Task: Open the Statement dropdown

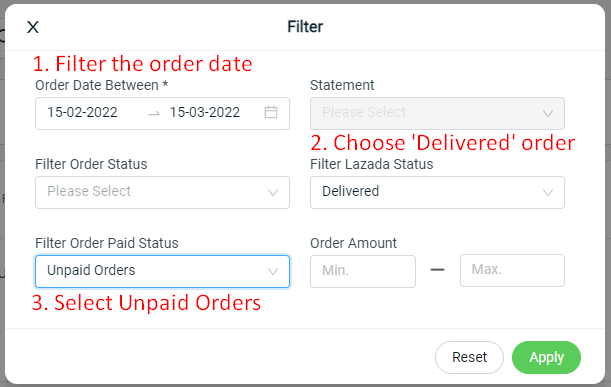Action: [x=437, y=113]
